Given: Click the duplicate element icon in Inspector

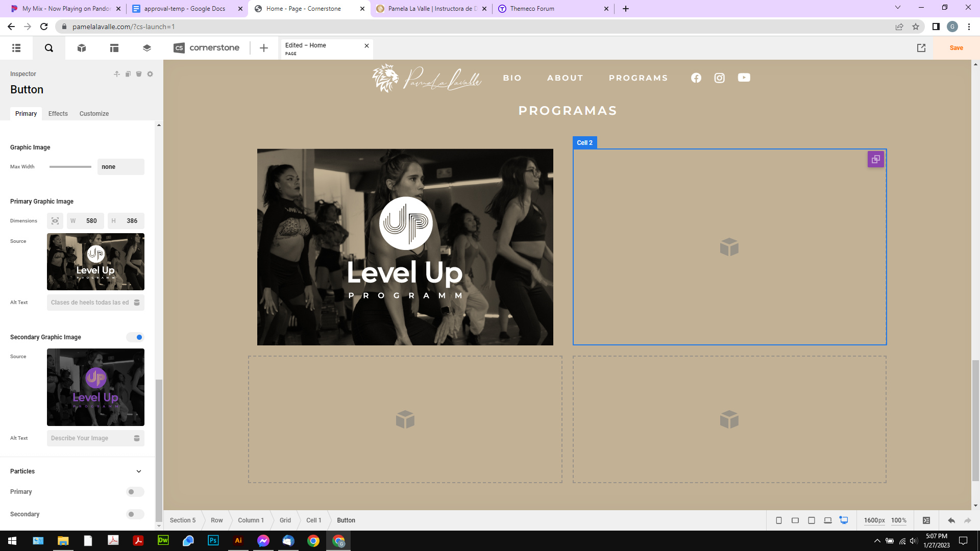Looking at the screenshot, I should click(x=128, y=74).
